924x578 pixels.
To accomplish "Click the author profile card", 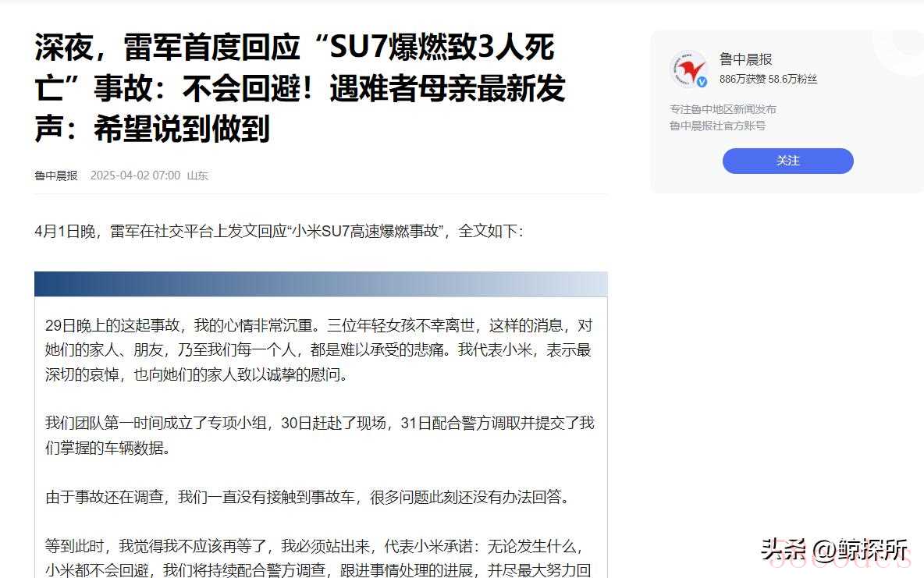I will [x=787, y=112].
